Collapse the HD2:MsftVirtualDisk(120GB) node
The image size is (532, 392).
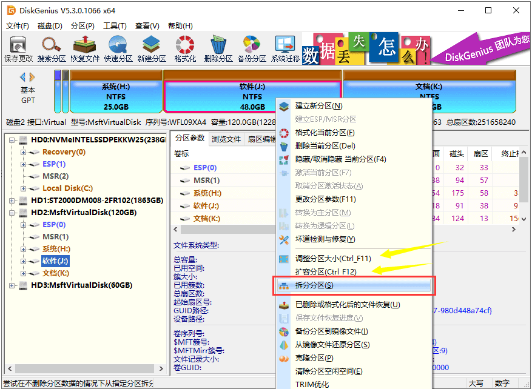click(x=12, y=213)
